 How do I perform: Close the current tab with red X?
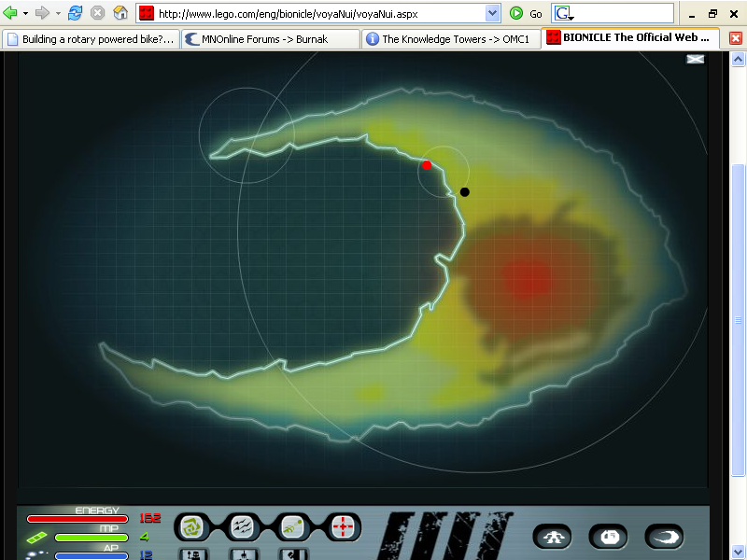click(736, 38)
